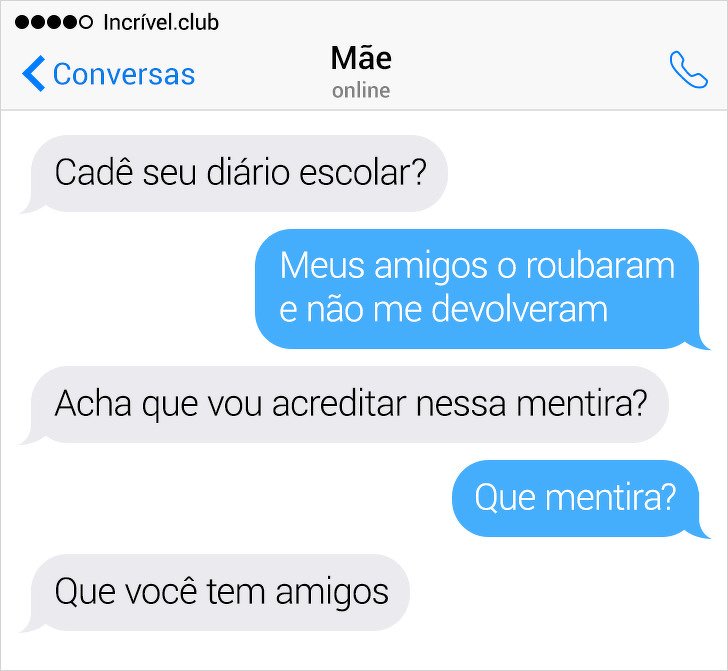Click the word "Acha" in third message
The width and height of the screenshot is (728, 671).
click(x=93, y=404)
